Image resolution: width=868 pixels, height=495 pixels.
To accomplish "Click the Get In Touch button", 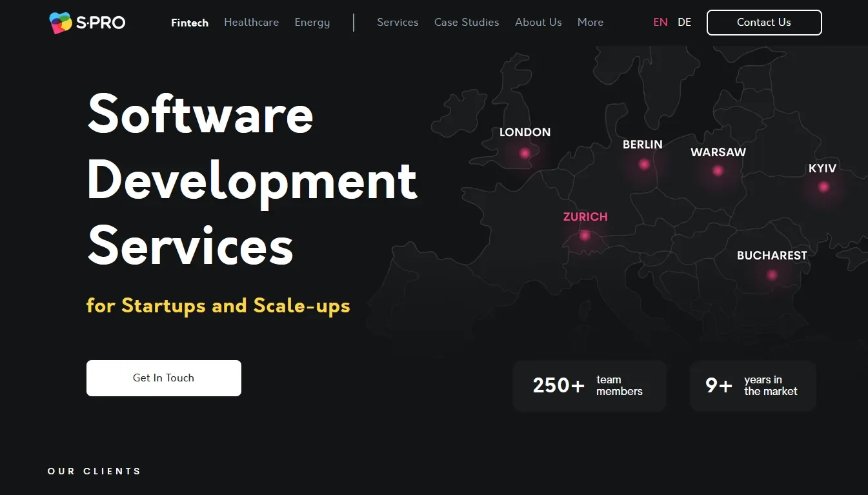I will coord(164,378).
